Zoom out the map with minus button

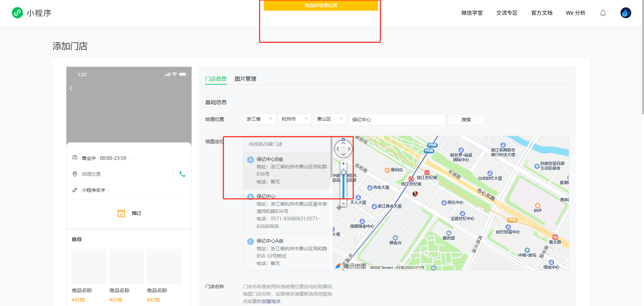click(343, 203)
